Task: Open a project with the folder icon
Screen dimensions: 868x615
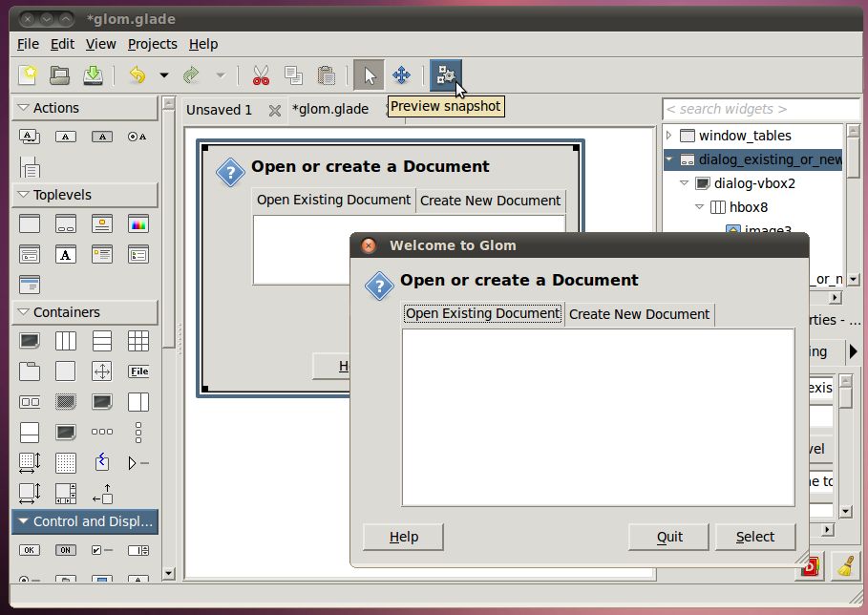Action: pyautogui.click(x=60, y=74)
